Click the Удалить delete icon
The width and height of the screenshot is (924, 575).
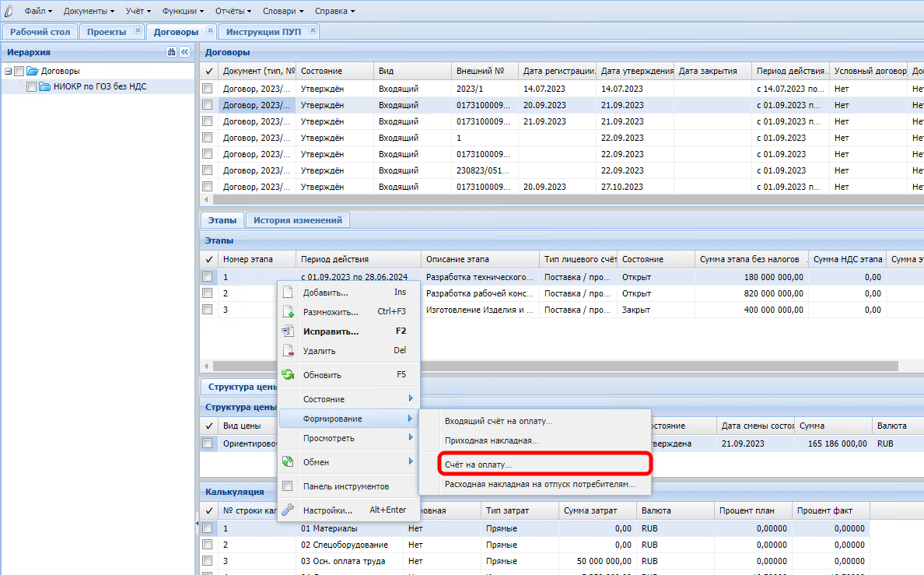[288, 351]
